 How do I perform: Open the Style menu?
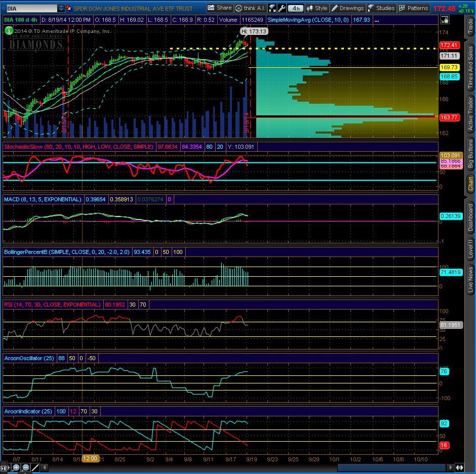[x=317, y=8]
